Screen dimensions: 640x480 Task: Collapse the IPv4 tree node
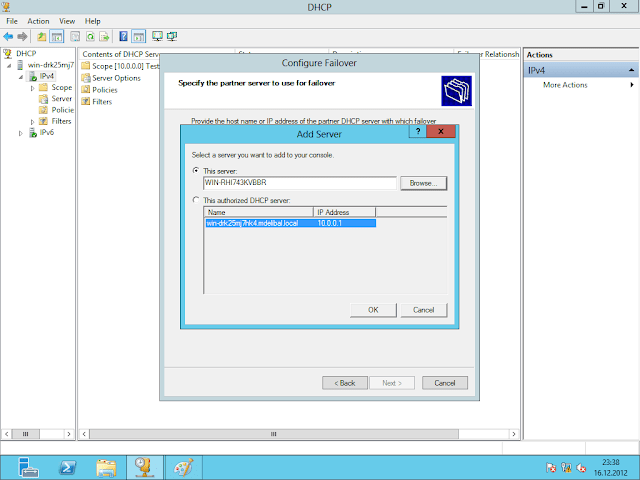click(x=21, y=77)
